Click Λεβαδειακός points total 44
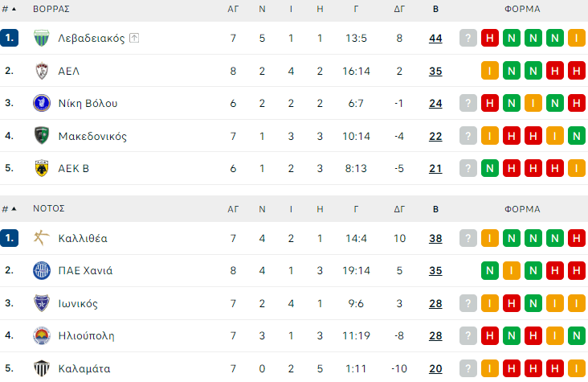Screen dimensions: 588x382 pos(435,39)
